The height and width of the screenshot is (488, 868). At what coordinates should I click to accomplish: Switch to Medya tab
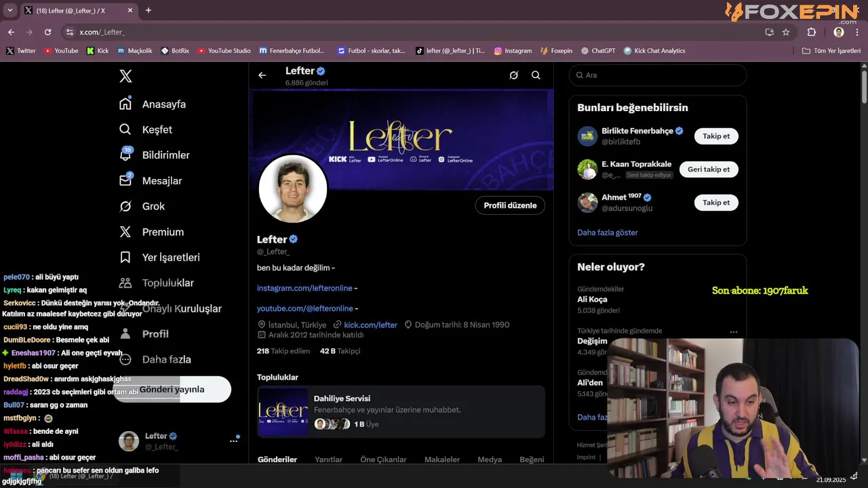(490, 460)
